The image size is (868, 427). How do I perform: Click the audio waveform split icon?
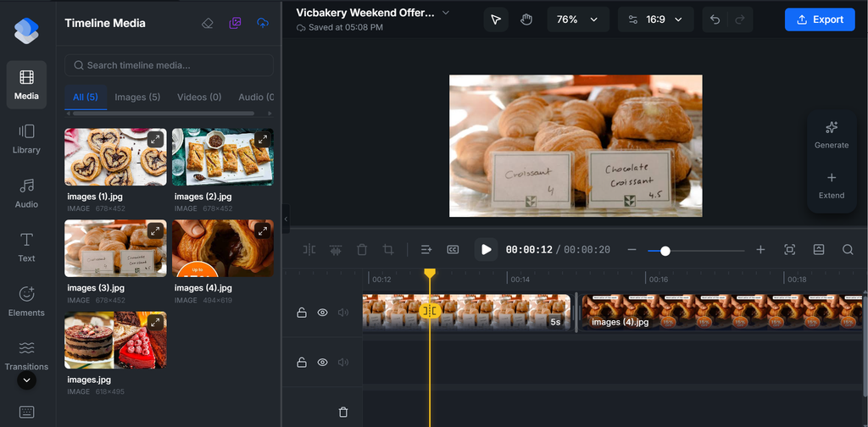coord(336,250)
